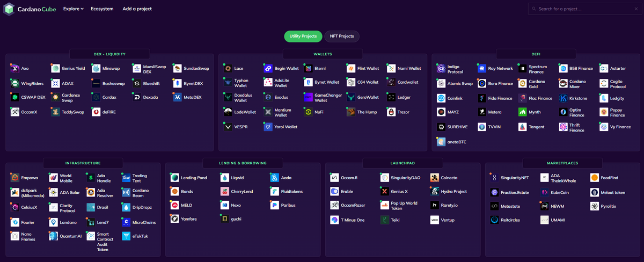This screenshot has width=644, height=262.
Task: Open the Flint Wallet project
Action: point(363,69)
